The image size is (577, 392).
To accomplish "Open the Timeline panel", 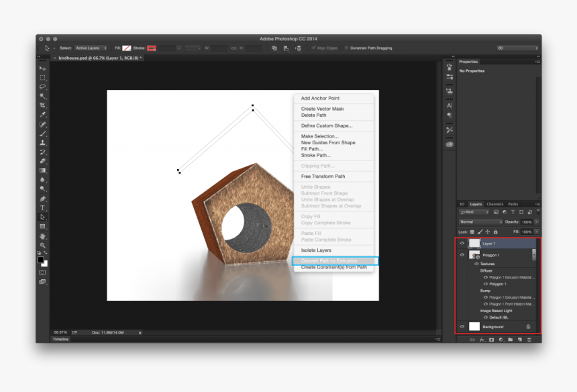I will (x=61, y=340).
